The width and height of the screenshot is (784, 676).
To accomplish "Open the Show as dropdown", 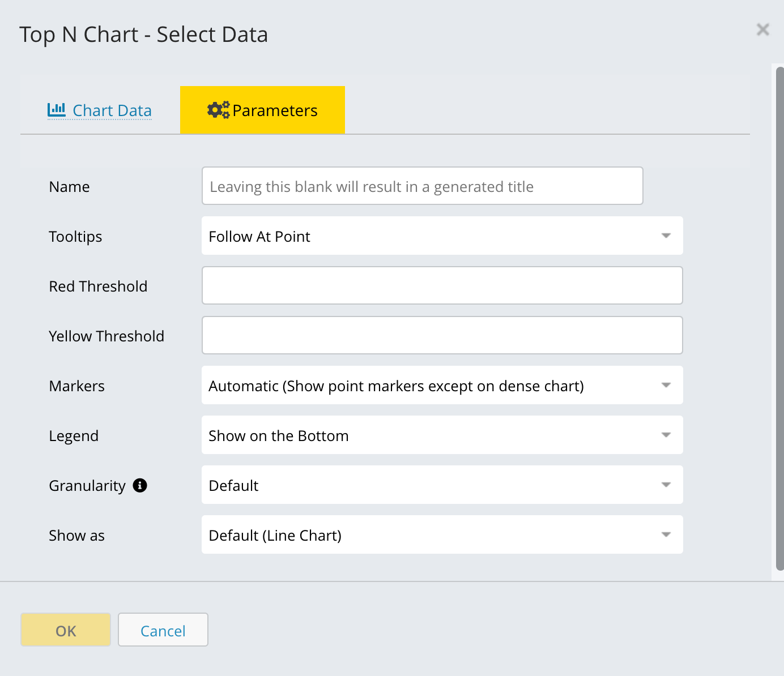I will 442,534.
